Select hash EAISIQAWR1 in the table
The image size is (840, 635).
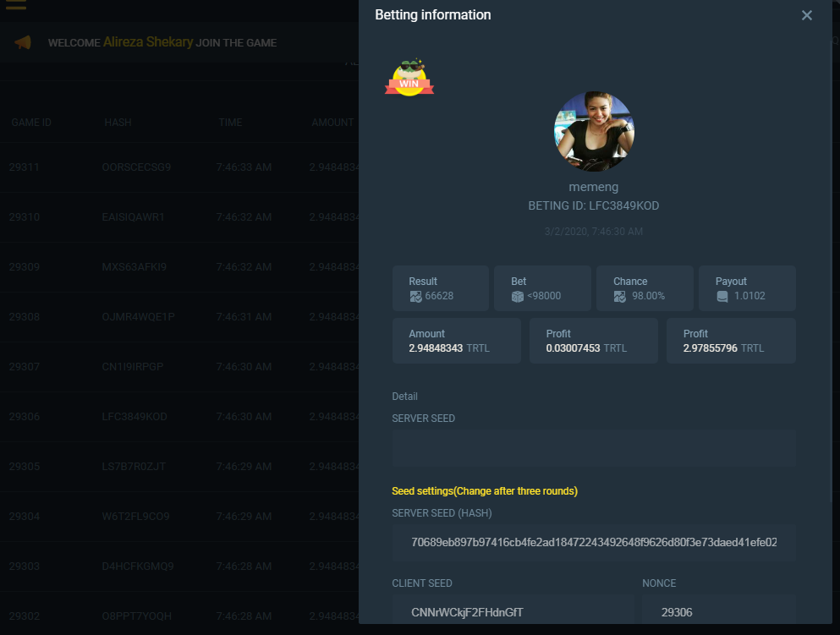[134, 217]
